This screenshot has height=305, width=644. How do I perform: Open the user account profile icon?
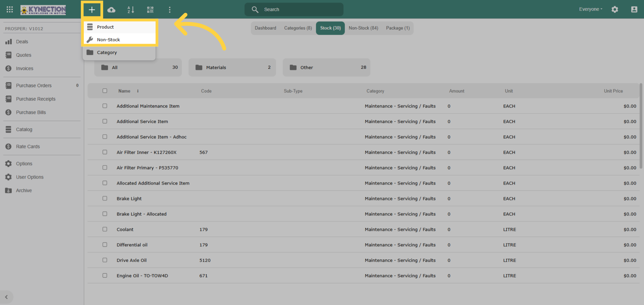pos(634,9)
